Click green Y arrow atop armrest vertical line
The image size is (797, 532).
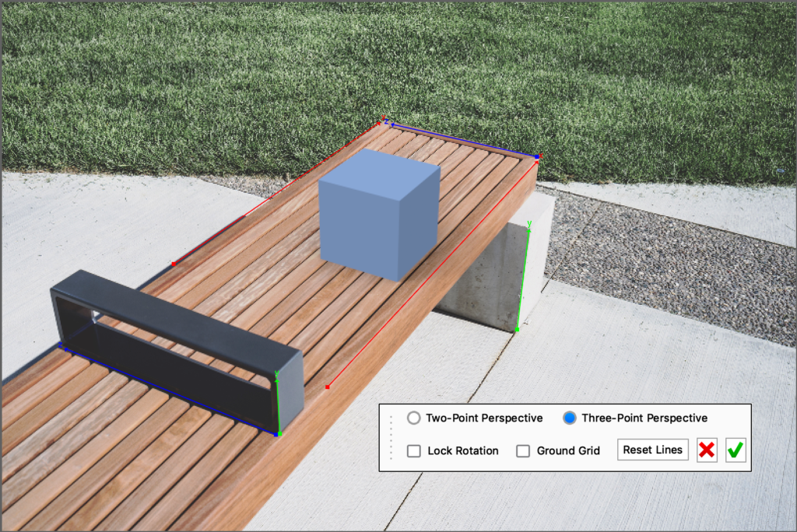[277, 376]
